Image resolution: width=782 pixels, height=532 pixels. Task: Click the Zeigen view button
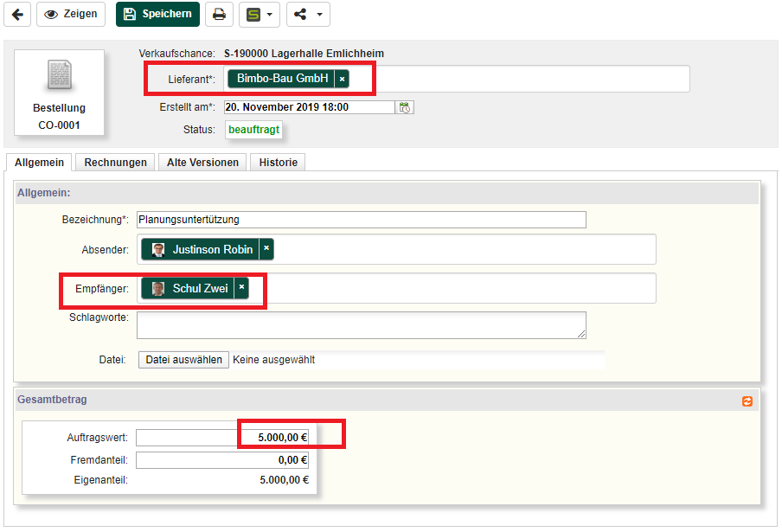point(71,14)
